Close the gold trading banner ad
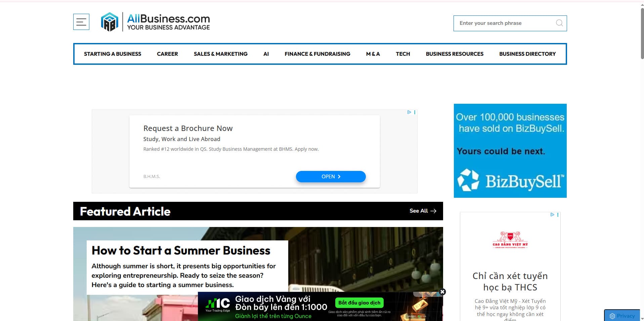Screen dimensions: 644x321 442,292
